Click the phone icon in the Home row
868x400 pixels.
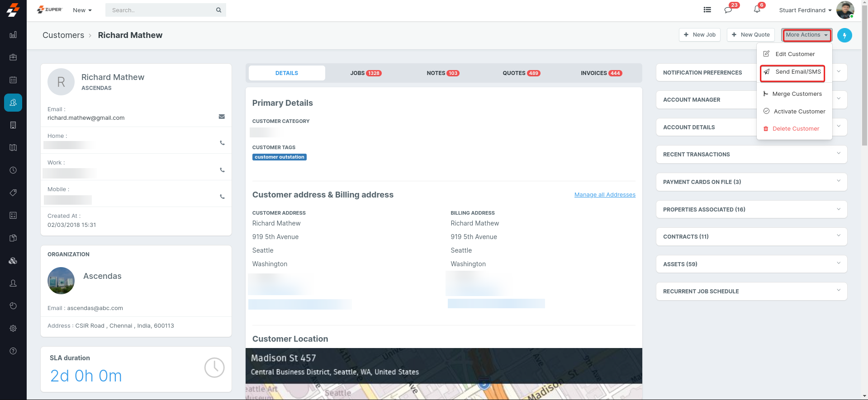pos(222,143)
